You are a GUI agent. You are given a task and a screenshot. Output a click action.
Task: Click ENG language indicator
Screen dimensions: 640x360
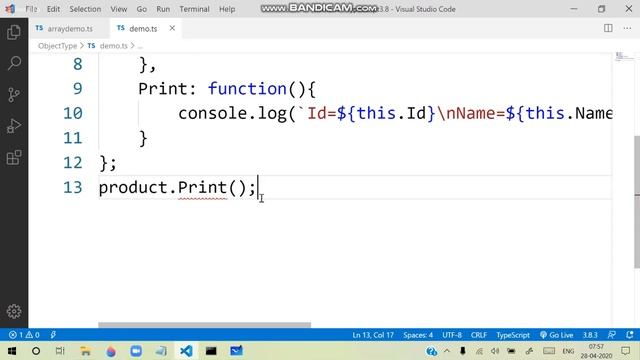click(568, 351)
